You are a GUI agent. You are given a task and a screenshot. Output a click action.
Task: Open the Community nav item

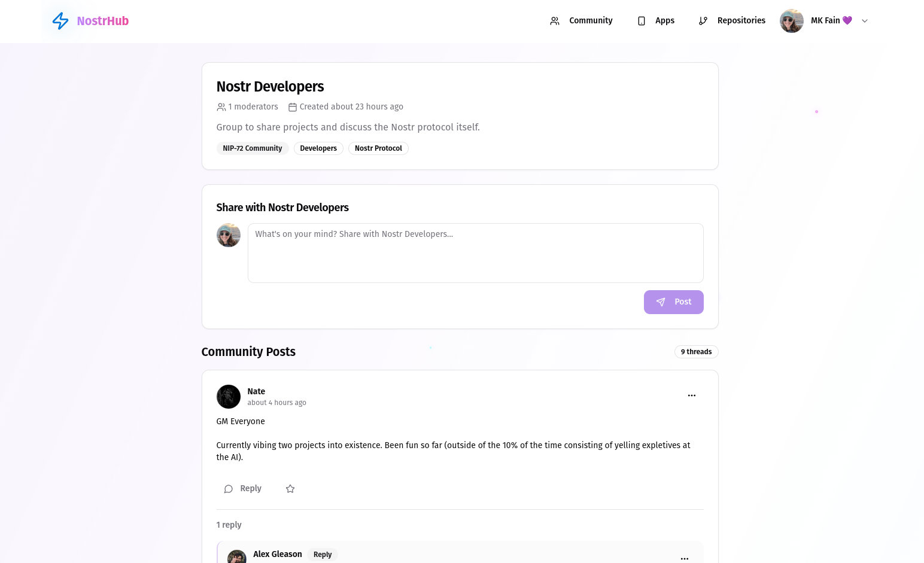(581, 21)
